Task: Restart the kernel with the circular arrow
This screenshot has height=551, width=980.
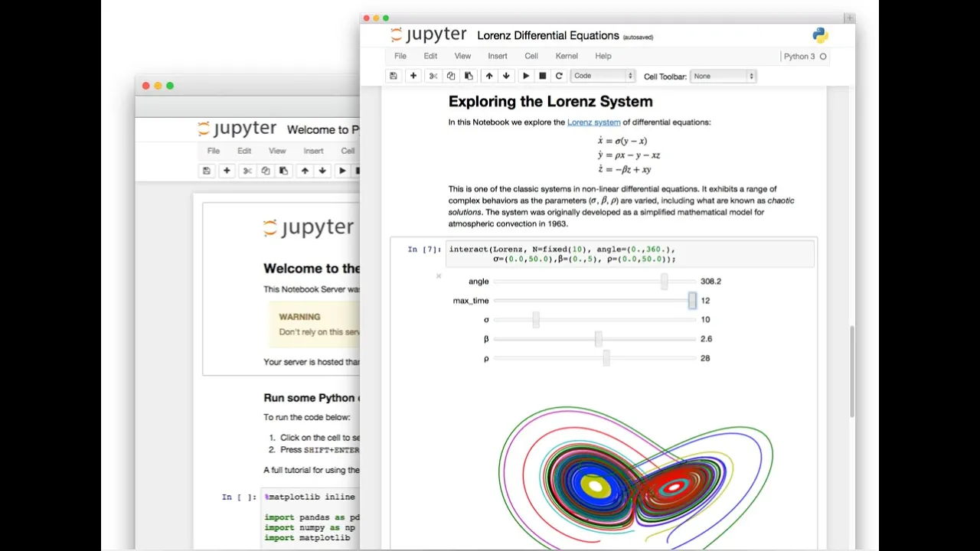Action: pos(559,76)
